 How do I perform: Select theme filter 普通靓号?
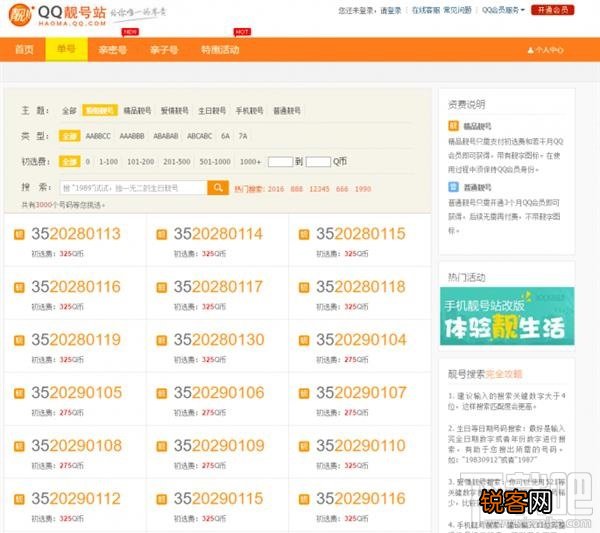(287, 111)
